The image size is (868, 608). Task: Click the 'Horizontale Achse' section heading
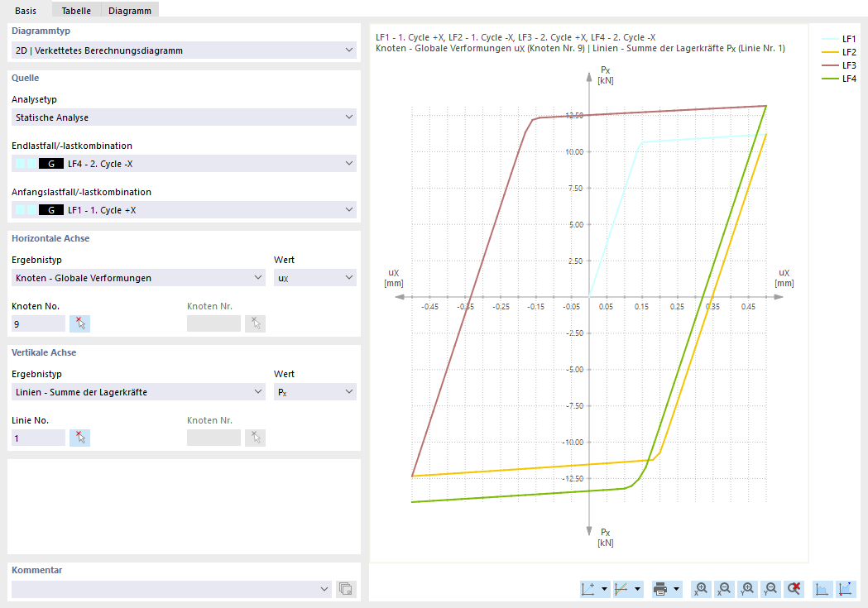click(x=50, y=238)
